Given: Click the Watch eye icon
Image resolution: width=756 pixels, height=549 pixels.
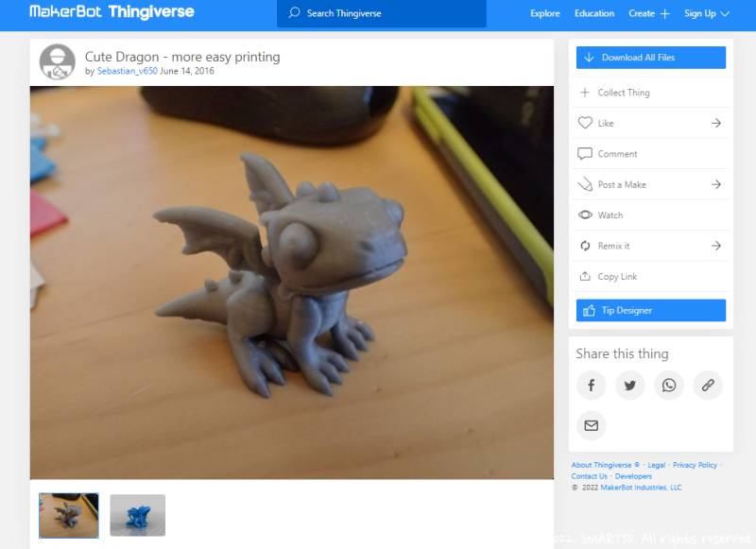Looking at the screenshot, I should pos(585,215).
